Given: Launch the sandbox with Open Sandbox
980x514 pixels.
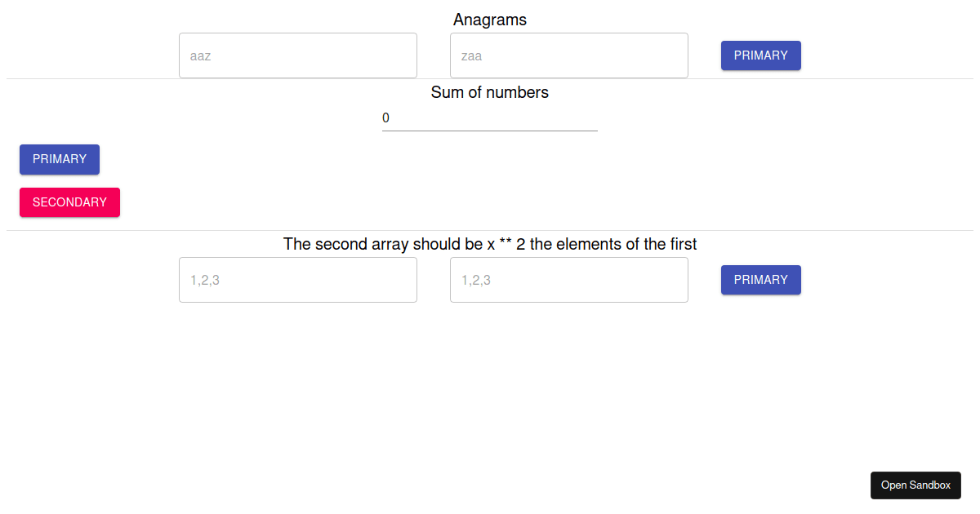Looking at the screenshot, I should tap(915, 485).
